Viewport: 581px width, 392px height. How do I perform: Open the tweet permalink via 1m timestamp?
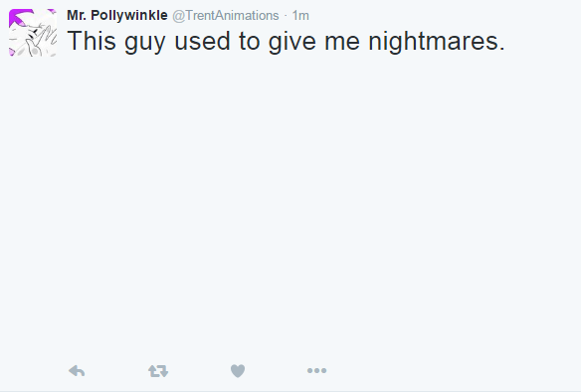(x=300, y=16)
